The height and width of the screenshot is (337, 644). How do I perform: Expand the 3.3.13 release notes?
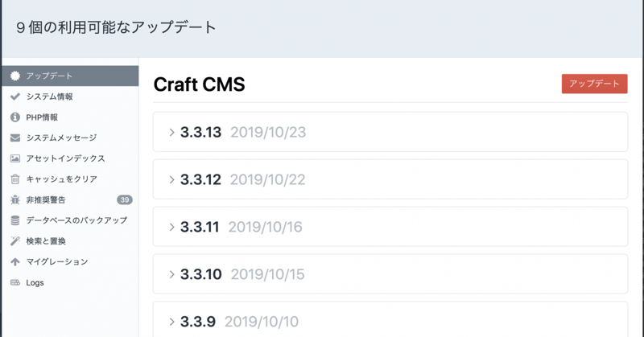(172, 133)
